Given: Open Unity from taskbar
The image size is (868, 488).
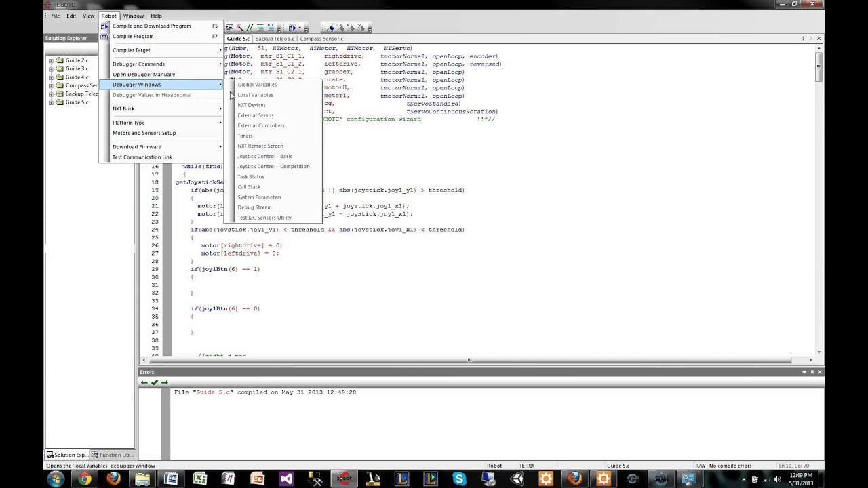Looking at the screenshot, I should (x=517, y=479).
